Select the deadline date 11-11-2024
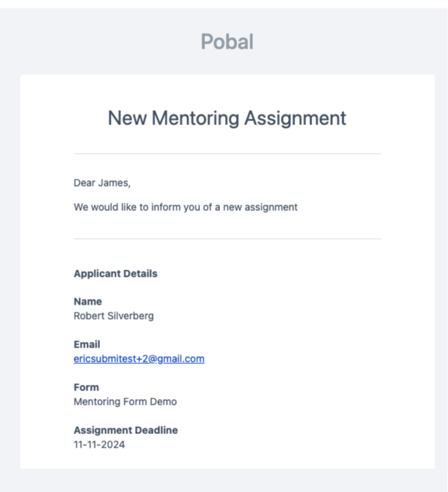The width and height of the screenshot is (448, 492). pos(99,445)
